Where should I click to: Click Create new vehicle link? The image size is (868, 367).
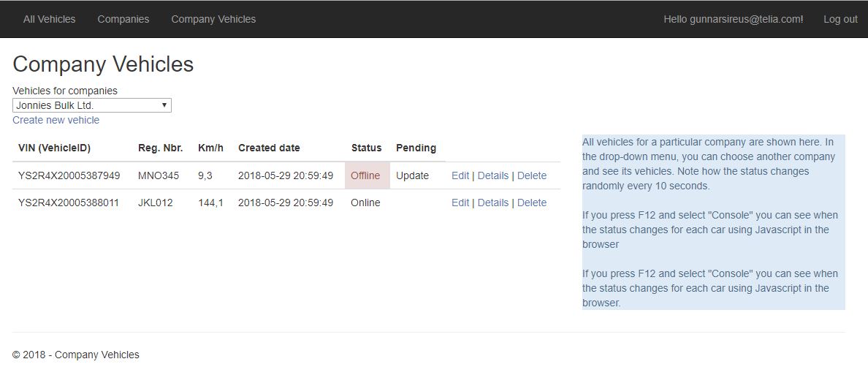coord(56,120)
